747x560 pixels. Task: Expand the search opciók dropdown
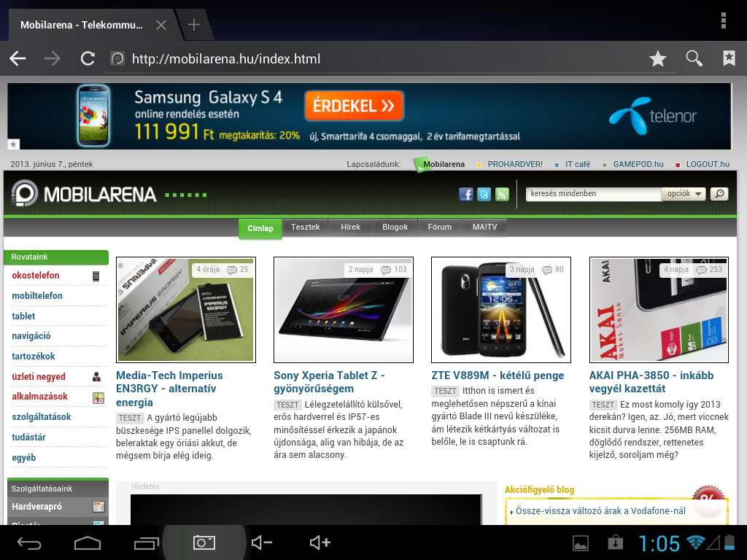pyautogui.click(x=684, y=194)
